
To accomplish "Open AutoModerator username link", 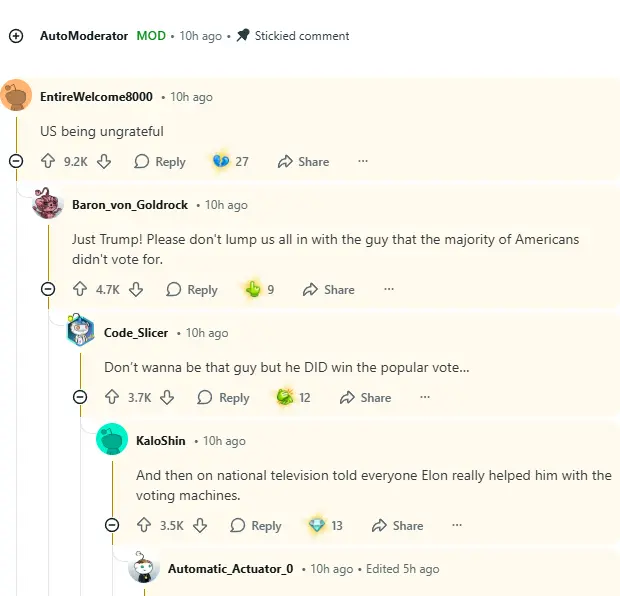I will point(84,36).
